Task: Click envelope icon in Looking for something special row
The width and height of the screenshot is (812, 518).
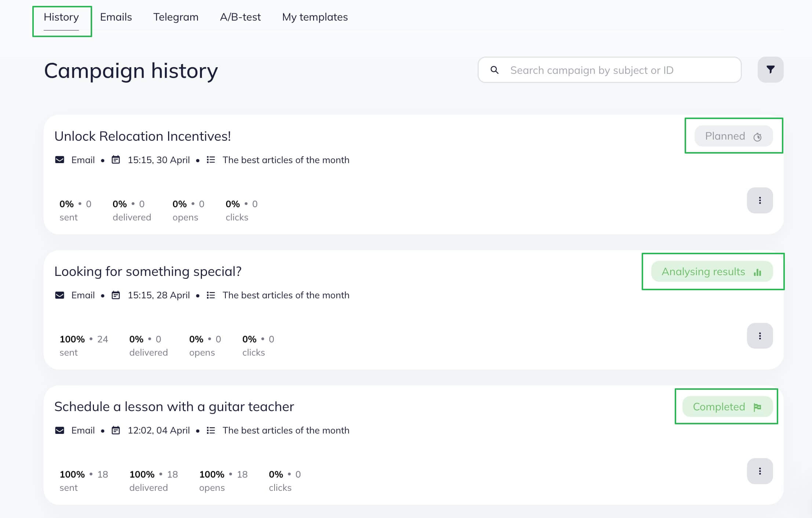Action: point(59,295)
